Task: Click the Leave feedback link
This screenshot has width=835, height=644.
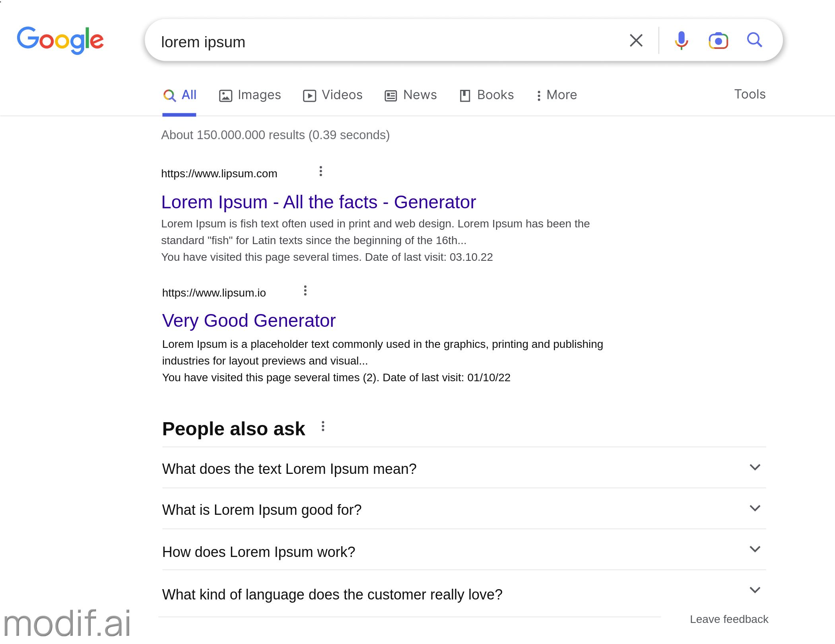Action: coord(729,619)
